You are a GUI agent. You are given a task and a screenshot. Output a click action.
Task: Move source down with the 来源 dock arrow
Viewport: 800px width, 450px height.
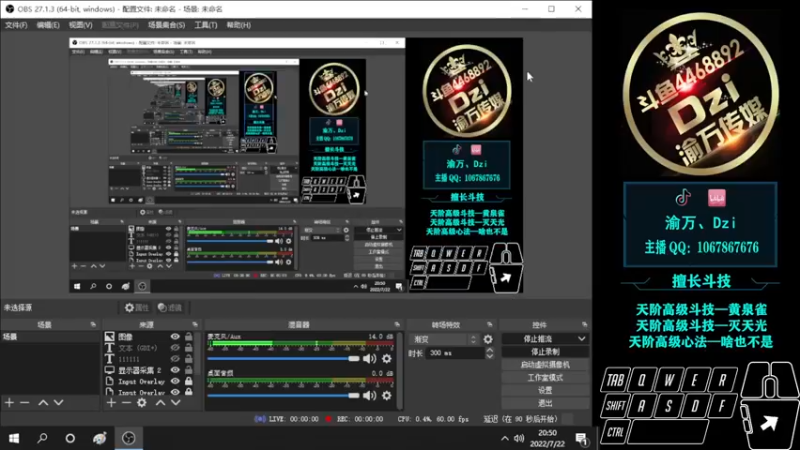pyautogui.click(x=176, y=403)
